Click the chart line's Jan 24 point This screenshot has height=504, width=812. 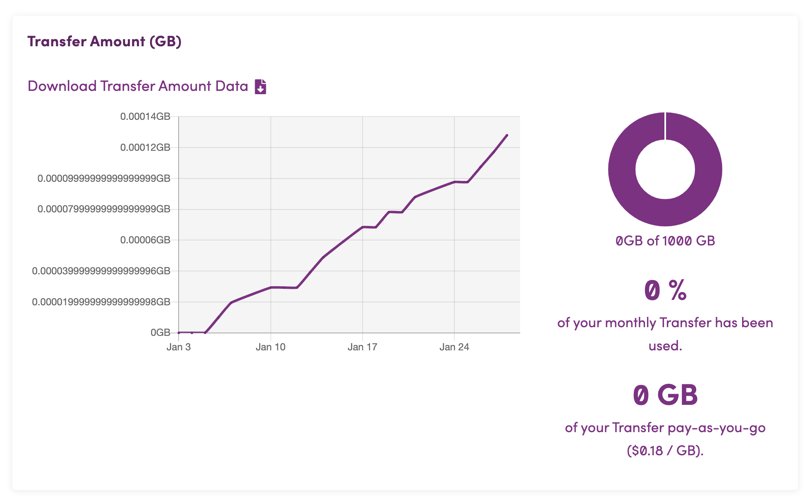tap(454, 182)
